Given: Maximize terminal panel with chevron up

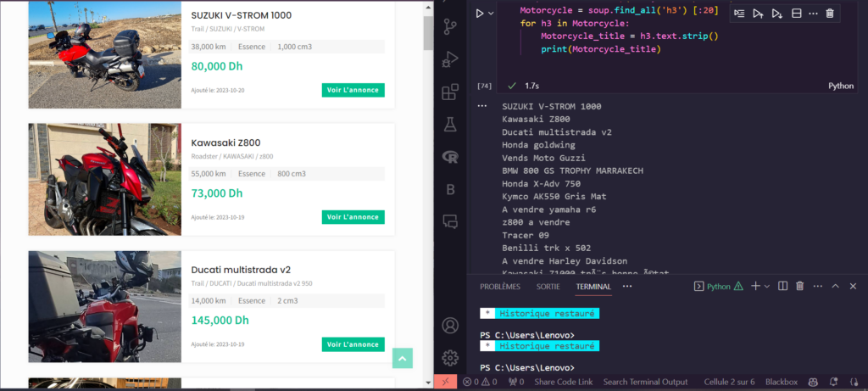Looking at the screenshot, I should pyautogui.click(x=835, y=287).
